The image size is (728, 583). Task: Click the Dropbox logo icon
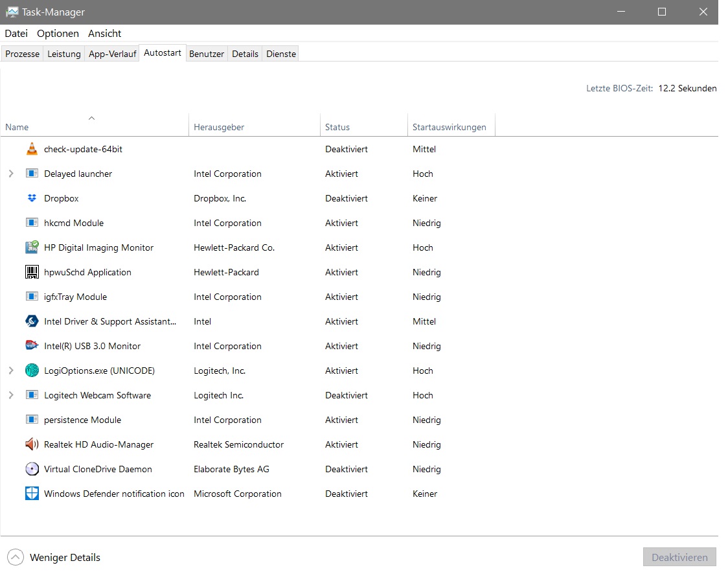click(32, 198)
